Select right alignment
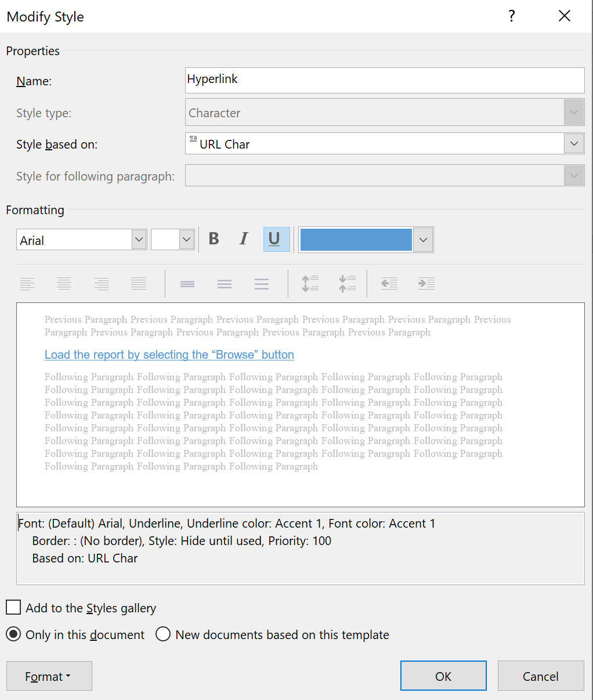 [x=102, y=284]
